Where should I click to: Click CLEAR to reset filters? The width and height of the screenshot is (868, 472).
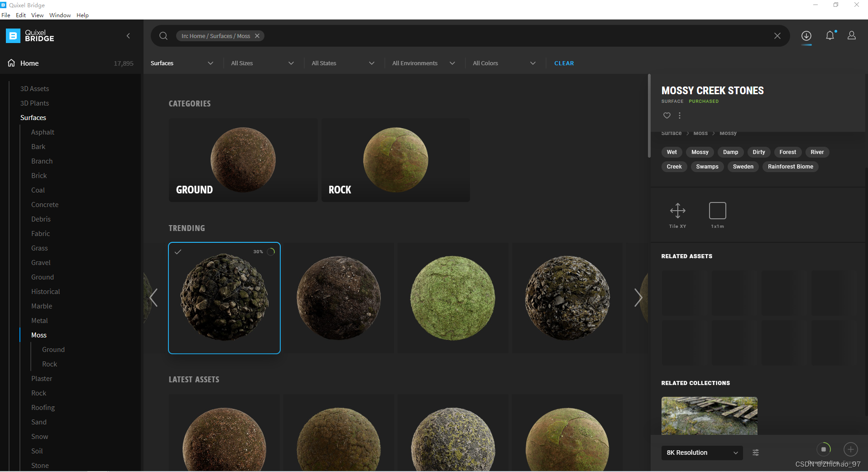coord(564,63)
